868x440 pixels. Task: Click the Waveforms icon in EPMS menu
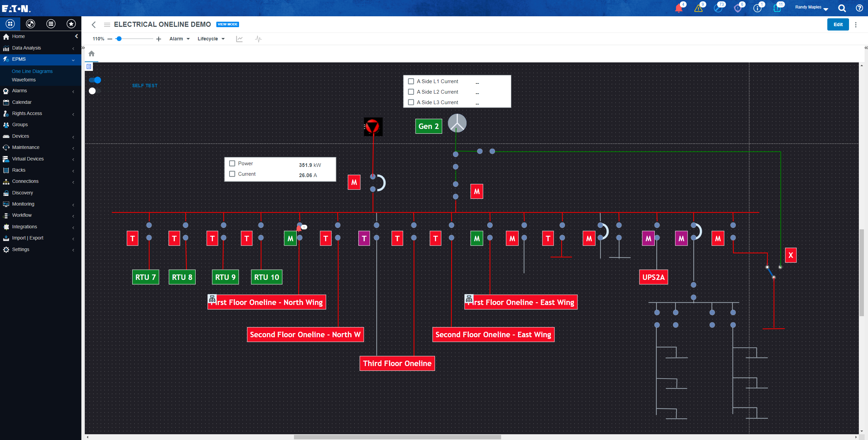point(23,79)
